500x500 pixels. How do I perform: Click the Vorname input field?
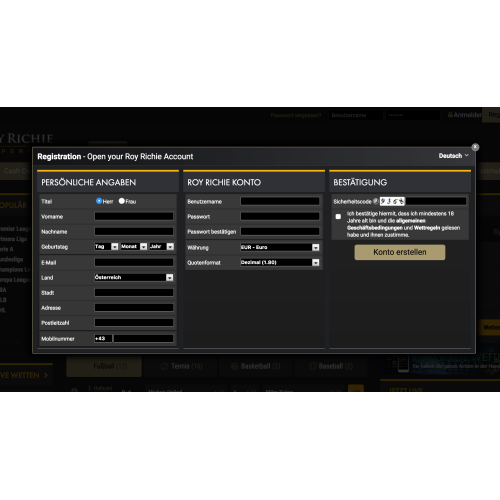point(134,216)
